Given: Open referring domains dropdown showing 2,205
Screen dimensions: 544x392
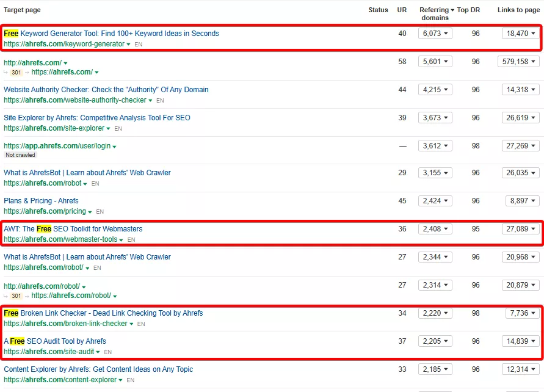Looking at the screenshot, I should (x=435, y=341).
